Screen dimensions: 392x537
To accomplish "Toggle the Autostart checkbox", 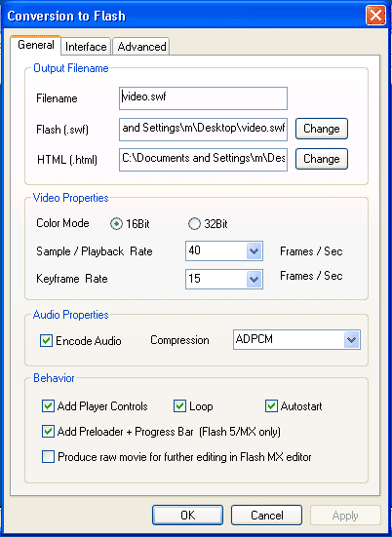I will tap(271, 406).
